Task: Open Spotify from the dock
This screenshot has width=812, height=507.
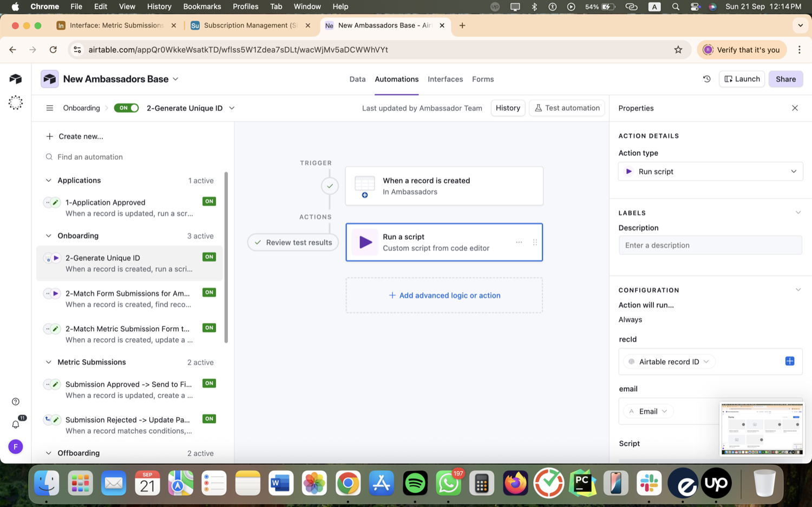Action: click(415, 483)
